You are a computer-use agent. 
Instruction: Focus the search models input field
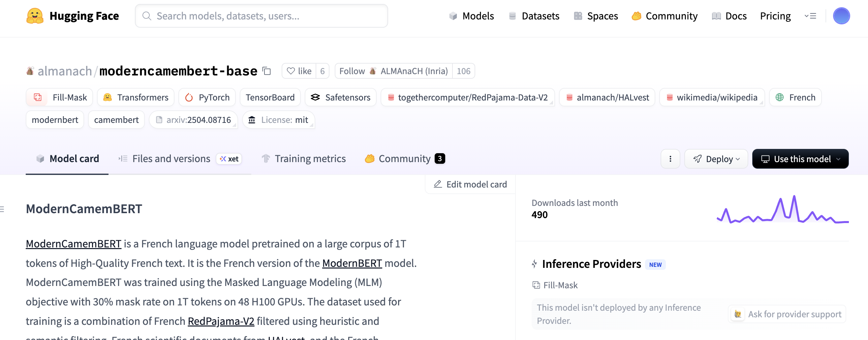click(x=261, y=16)
